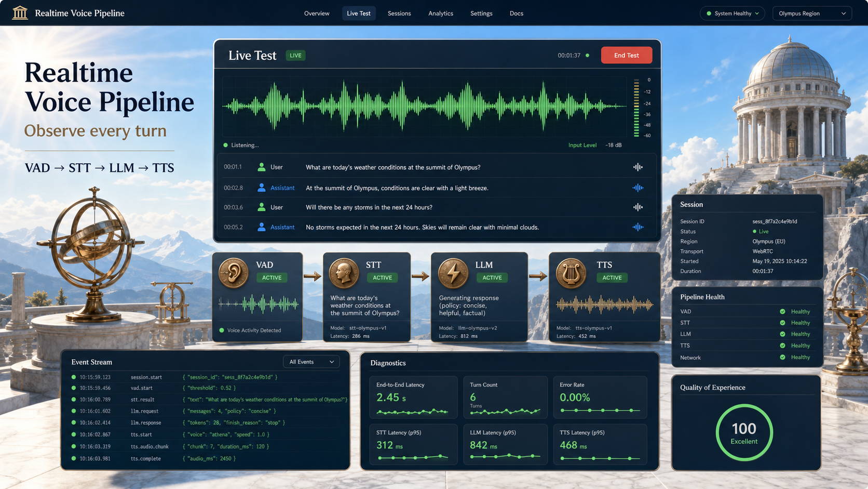This screenshot has width=868, height=489.
Task: Click LLM latency value 812 ms
Action: pyautogui.click(x=469, y=336)
